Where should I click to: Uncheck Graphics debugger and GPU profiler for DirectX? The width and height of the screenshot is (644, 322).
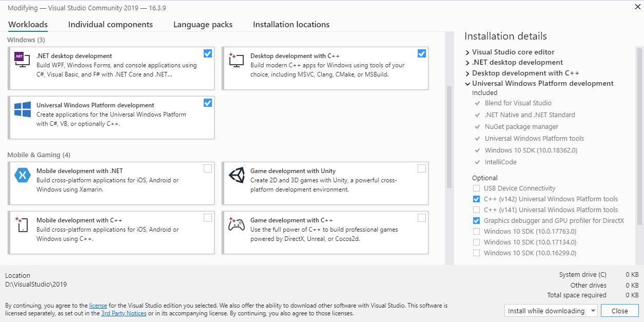tap(477, 221)
